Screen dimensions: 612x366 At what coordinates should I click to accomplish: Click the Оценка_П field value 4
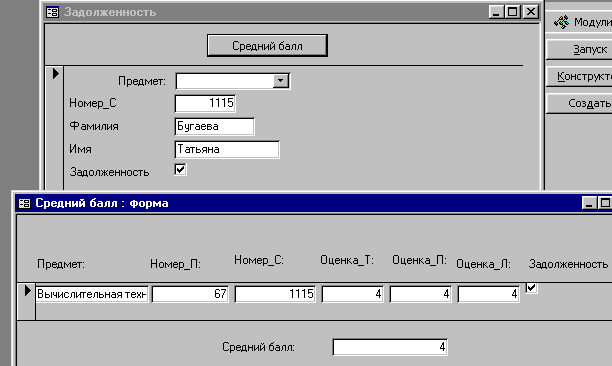(420, 294)
